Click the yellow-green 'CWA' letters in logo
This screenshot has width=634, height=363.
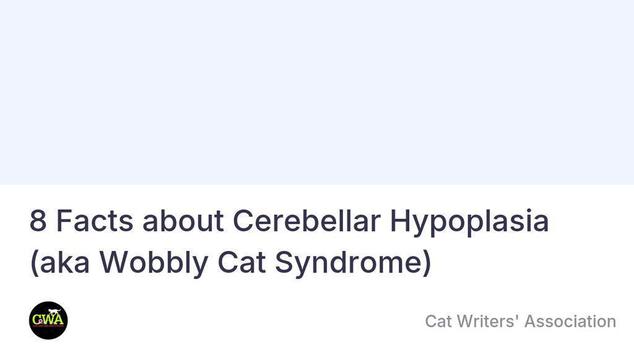48,320
